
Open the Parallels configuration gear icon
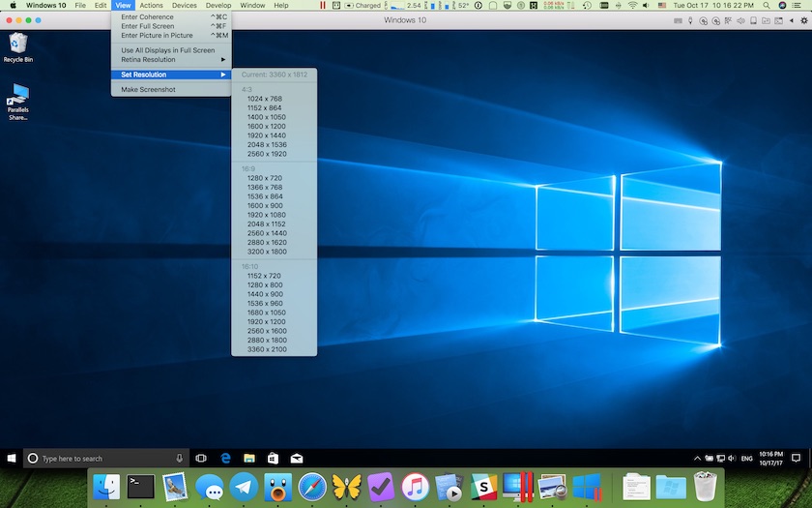[803, 20]
